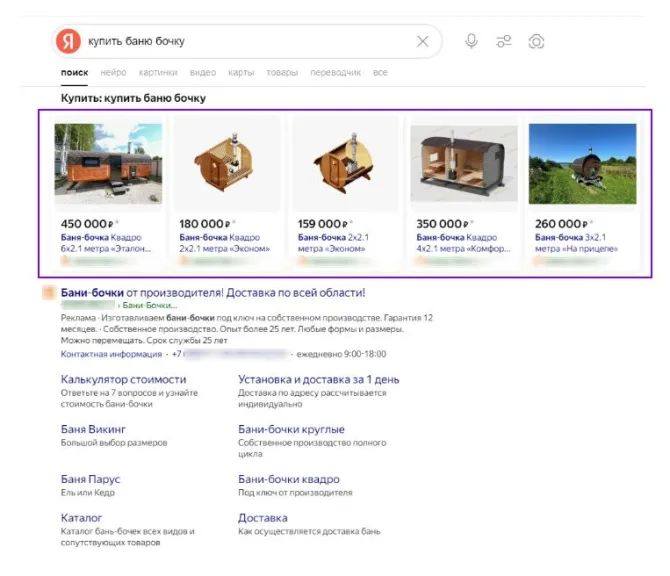Focus the search field with 'купить баню бочку'
The image size is (670, 576).
click(248, 41)
